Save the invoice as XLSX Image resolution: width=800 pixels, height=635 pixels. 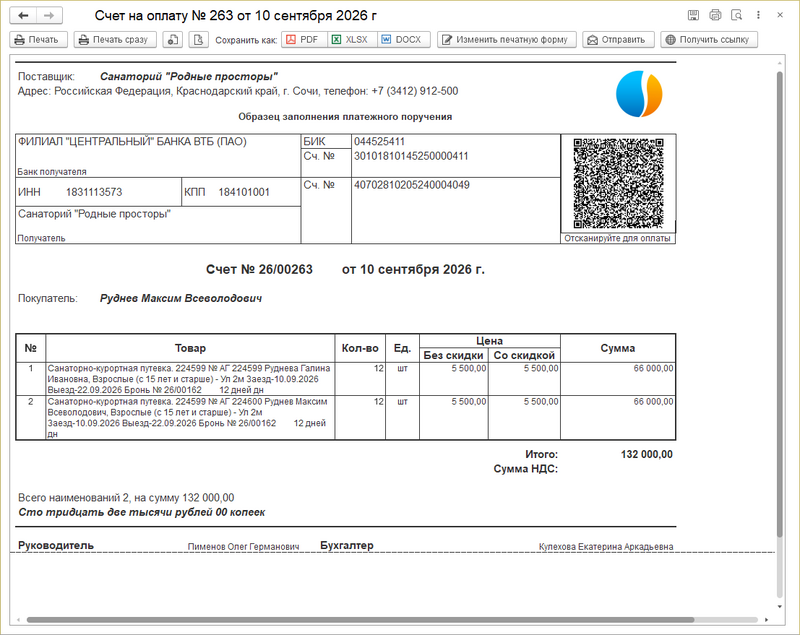tap(353, 40)
